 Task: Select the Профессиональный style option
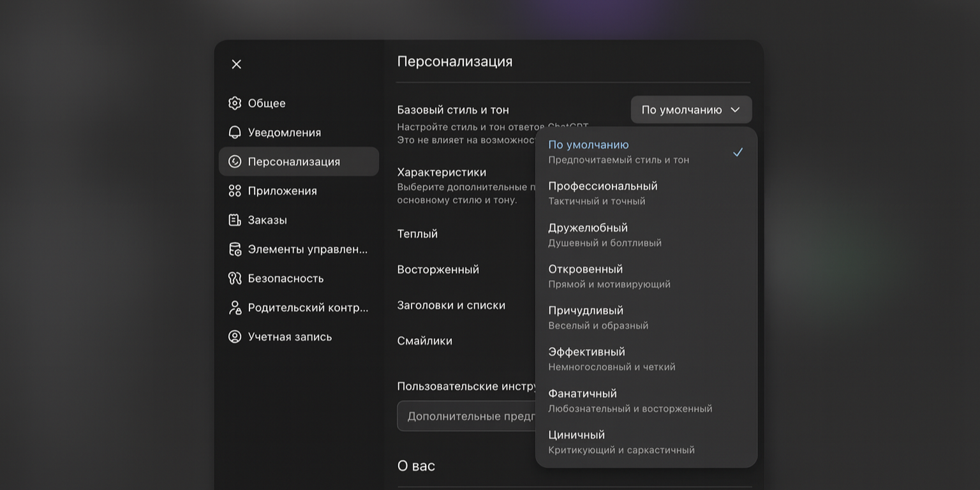[x=602, y=186]
